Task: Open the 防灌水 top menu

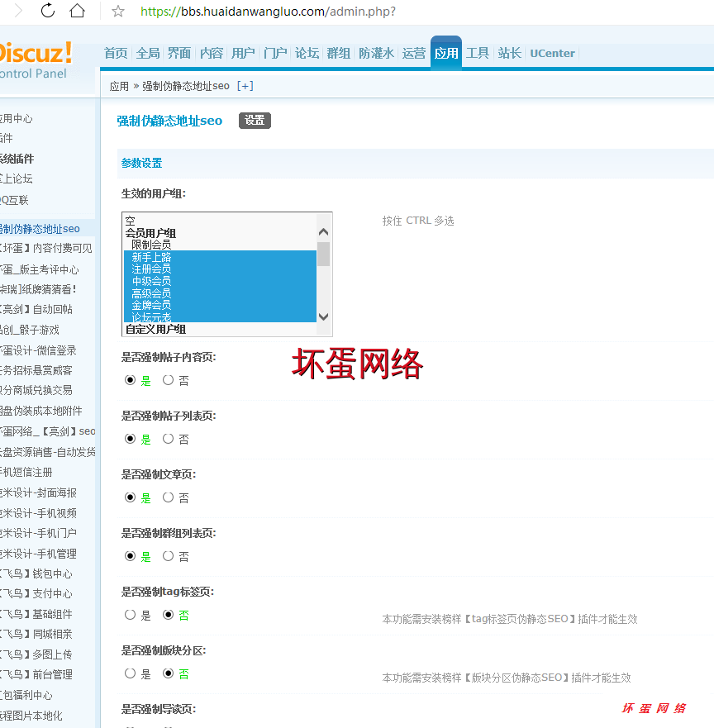Action: coord(376,54)
